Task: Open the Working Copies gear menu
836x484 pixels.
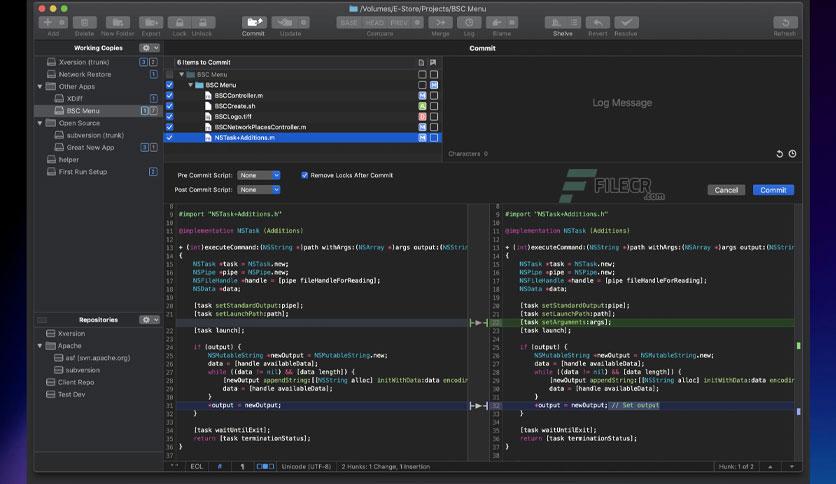Action: tap(150, 48)
